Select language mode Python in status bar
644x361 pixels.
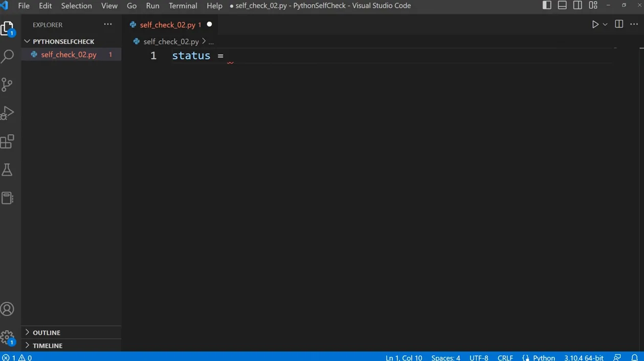544,357
